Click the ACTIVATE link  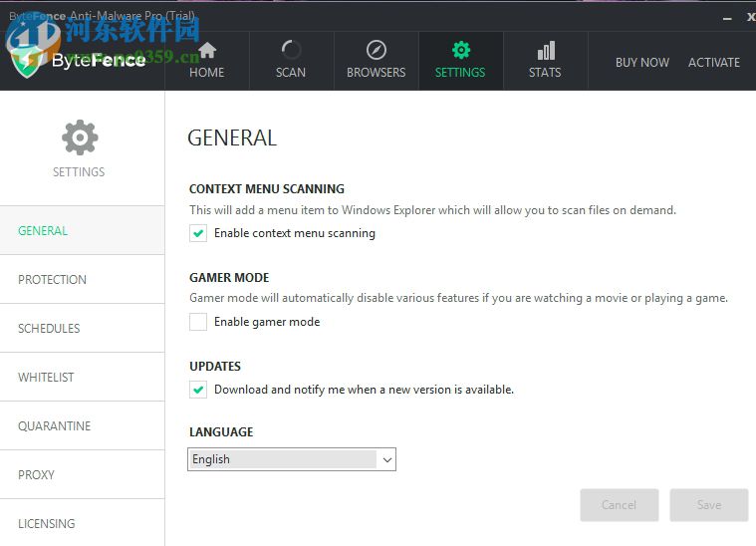click(714, 63)
